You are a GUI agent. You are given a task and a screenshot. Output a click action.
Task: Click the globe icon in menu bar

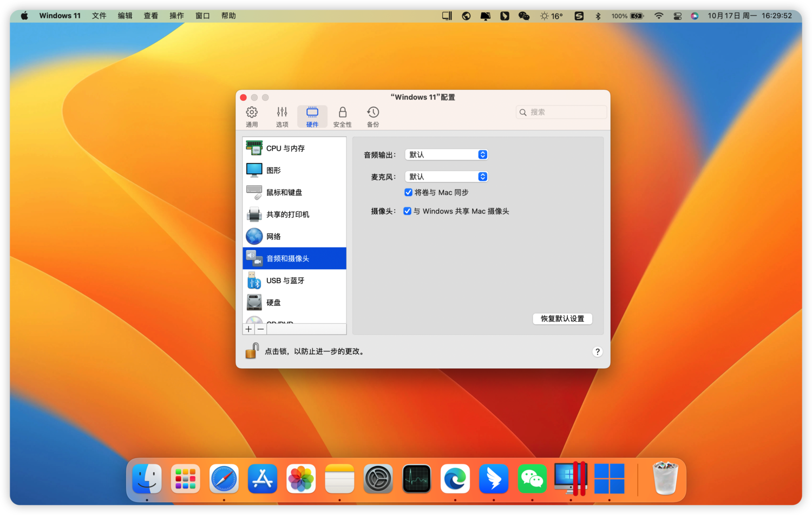pyautogui.click(x=466, y=16)
